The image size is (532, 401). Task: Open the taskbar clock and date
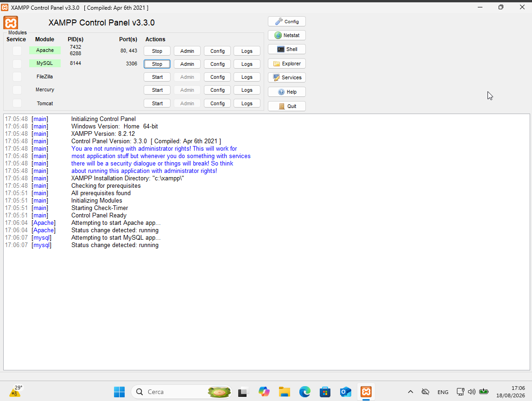(x=510, y=392)
